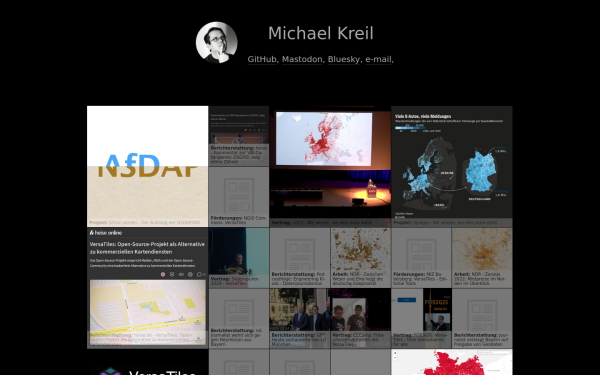Click the red record icon in heise tile
The height and width of the screenshot is (375, 600).
tap(163, 274)
